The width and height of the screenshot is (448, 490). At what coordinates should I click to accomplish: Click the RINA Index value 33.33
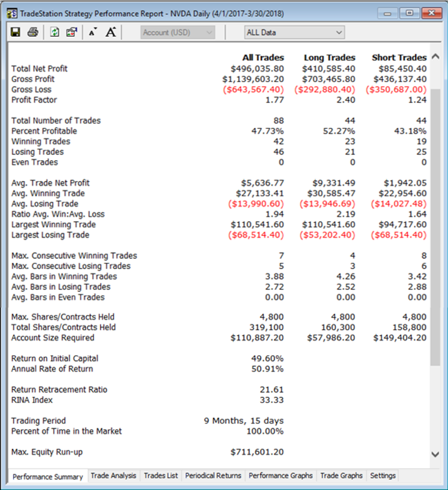click(x=272, y=400)
